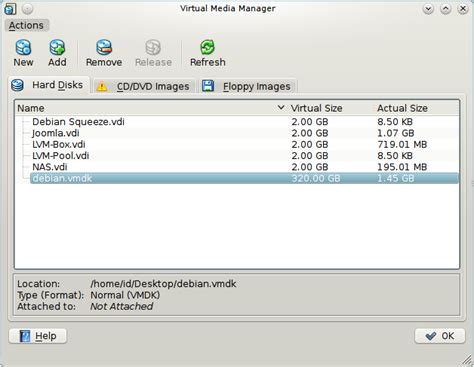Confirm with the OK button
The height and width of the screenshot is (367, 474).
point(440,336)
